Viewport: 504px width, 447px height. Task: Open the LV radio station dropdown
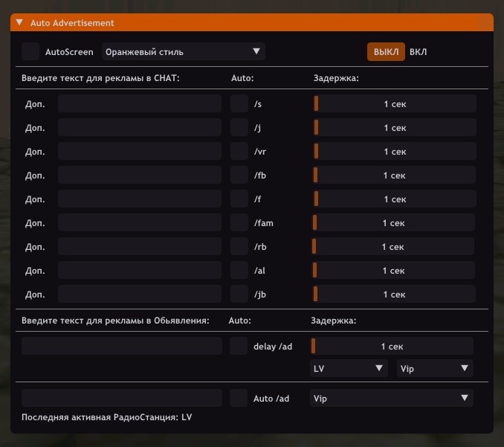coord(349,368)
